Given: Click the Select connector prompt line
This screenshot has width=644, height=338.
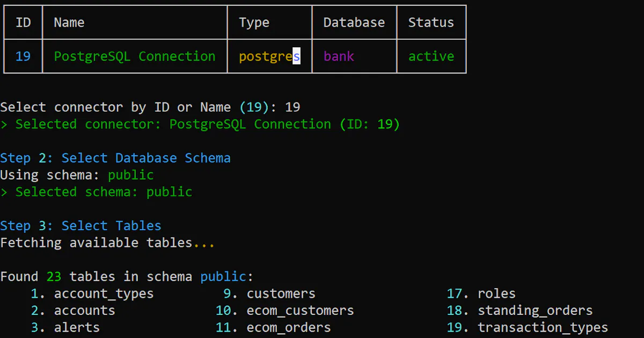Looking at the screenshot, I should (150, 107).
